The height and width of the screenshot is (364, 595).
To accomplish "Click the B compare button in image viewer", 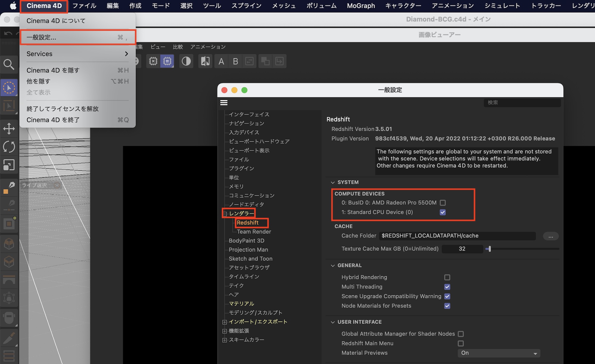I will 235,61.
